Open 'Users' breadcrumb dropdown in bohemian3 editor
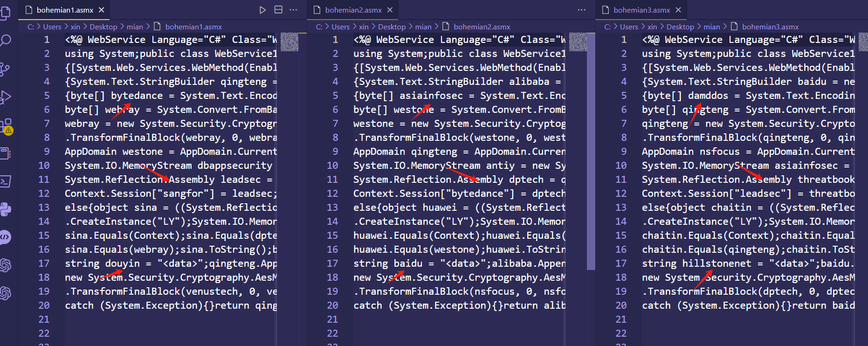Screen dimensions: 868x346 point(629,27)
